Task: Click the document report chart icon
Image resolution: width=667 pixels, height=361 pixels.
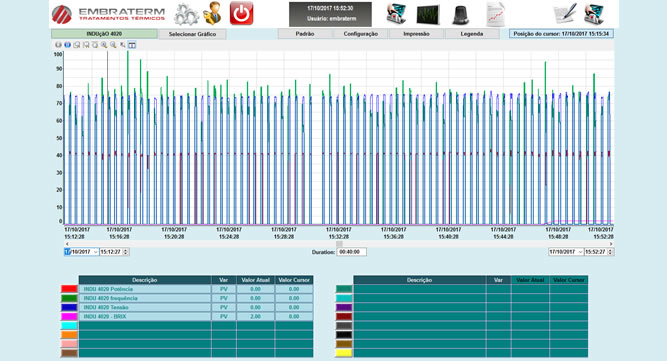Action: (x=496, y=14)
